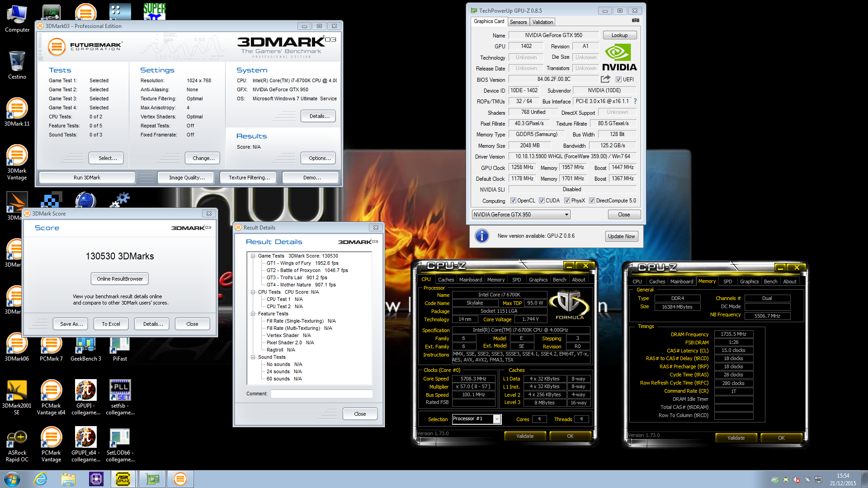This screenshot has width=868, height=488.
Task: Click bus interface question mark icon
Action: click(x=635, y=101)
